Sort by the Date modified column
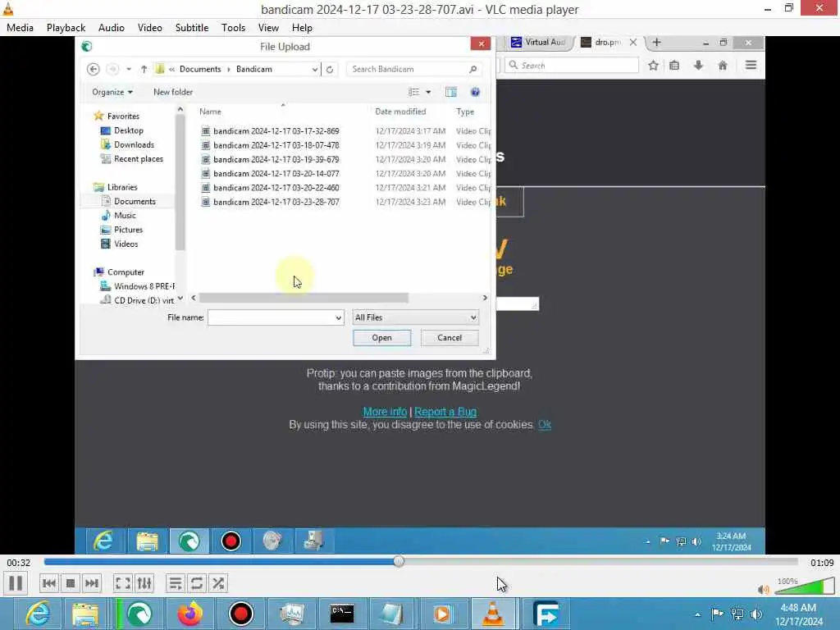 pos(400,112)
